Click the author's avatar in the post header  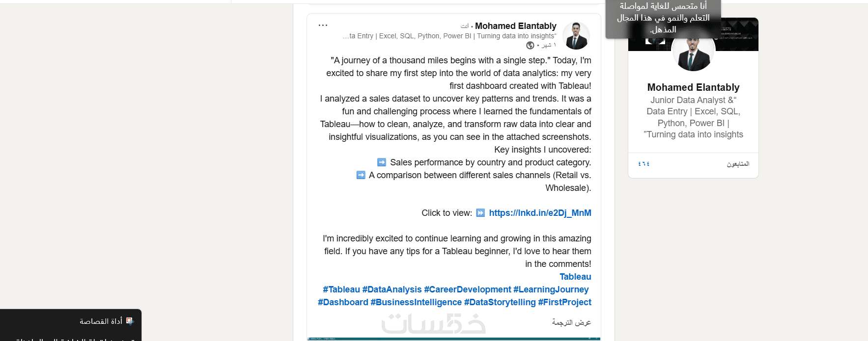[x=576, y=36]
